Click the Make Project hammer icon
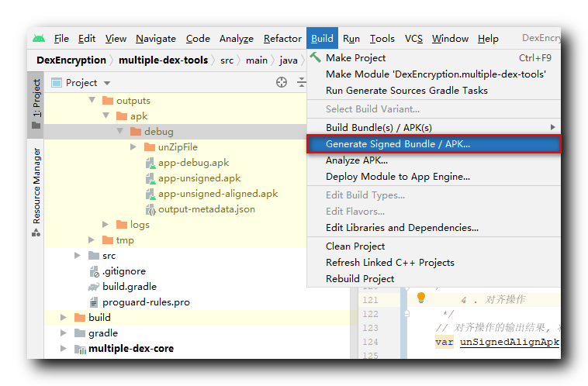This screenshot has height=386, width=588. pyautogui.click(x=316, y=57)
